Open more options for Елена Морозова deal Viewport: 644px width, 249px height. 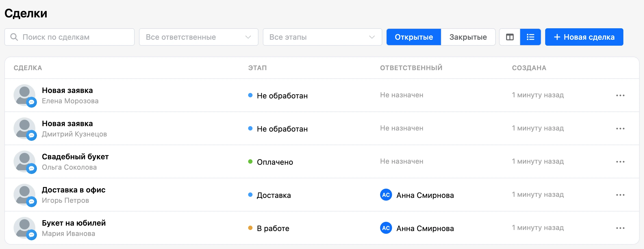[x=620, y=95]
